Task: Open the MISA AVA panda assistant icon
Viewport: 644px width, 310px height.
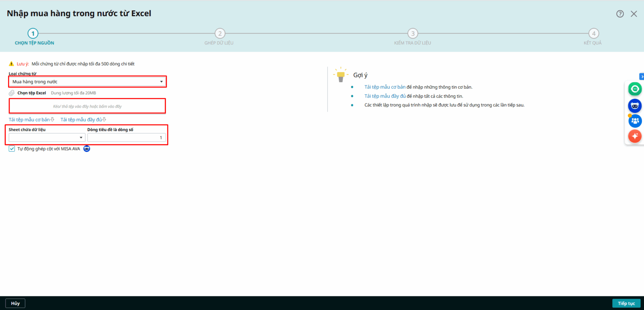Action: pyautogui.click(x=635, y=106)
